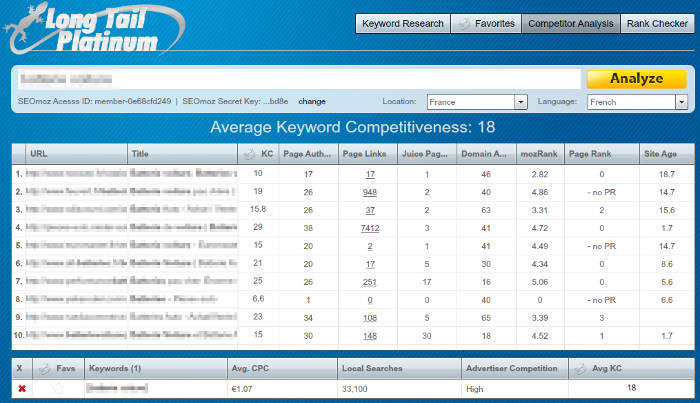Sort by Keywords (1) column header
The image size is (700, 403).
pyautogui.click(x=155, y=369)
